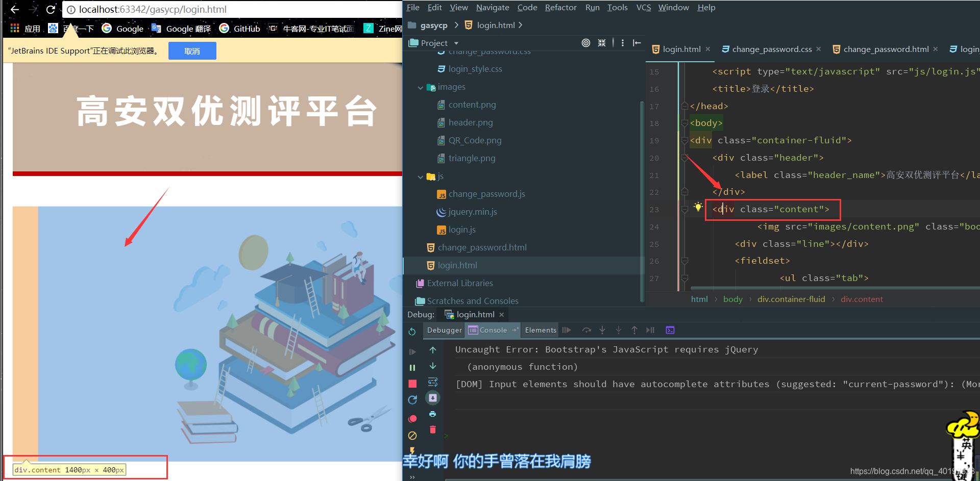The image size is (980, 481).
Task: Step out of the current function
Action: point(635,331)
